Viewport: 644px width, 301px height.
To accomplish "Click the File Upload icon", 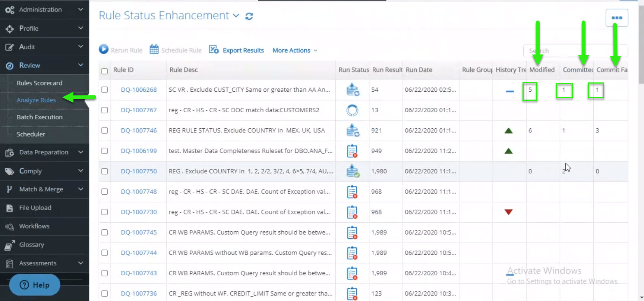I will pos(10,208).
